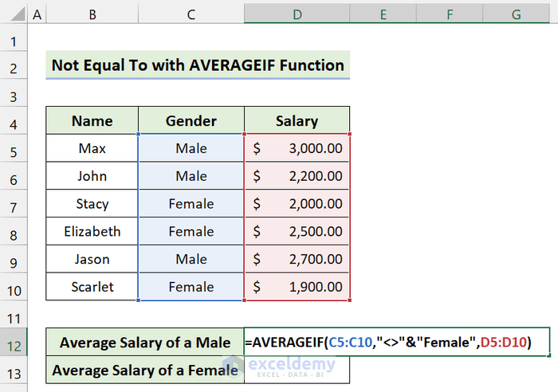The width and height of the screenshot is (558, 392).
Task: Select the salary cell 1,900.00
Action: 297,287
